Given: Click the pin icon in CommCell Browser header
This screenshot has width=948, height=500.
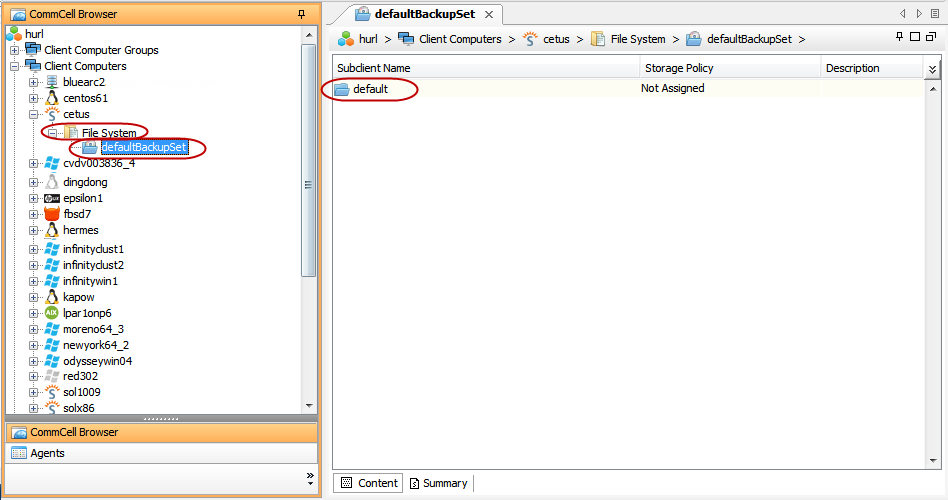Looking at the screenshot, I should pyautogui.click(x=302, y=14).
